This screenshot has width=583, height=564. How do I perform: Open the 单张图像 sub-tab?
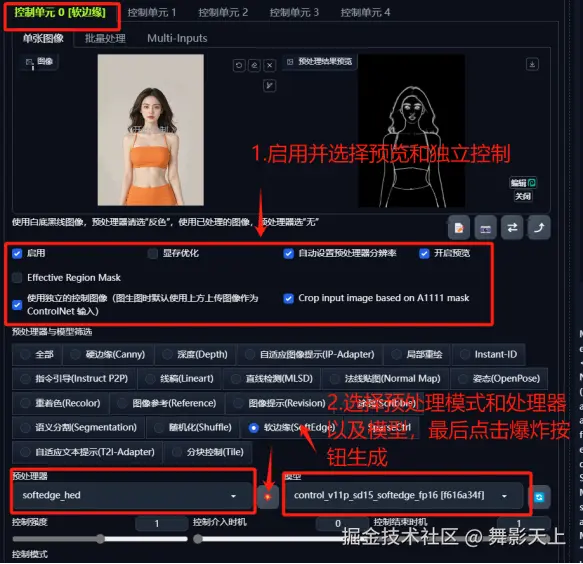coord(43,38)
